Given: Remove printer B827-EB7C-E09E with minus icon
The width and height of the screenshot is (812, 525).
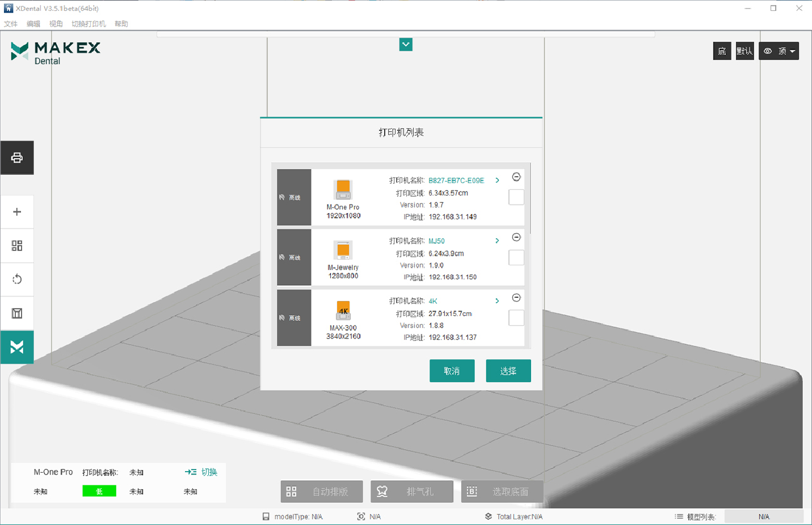Looking at the screenshot, I should (516, 177).
